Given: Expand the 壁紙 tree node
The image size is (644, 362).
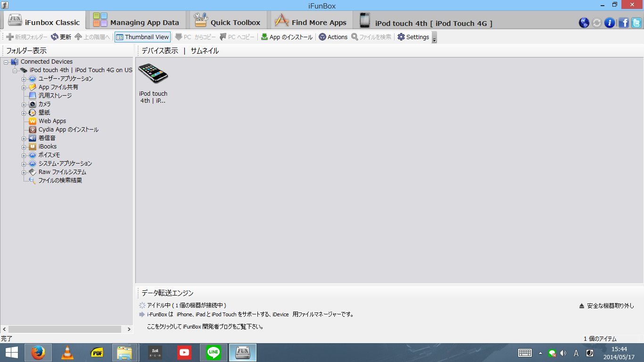Looking at the screenshot, I should [x=24, y=113].
